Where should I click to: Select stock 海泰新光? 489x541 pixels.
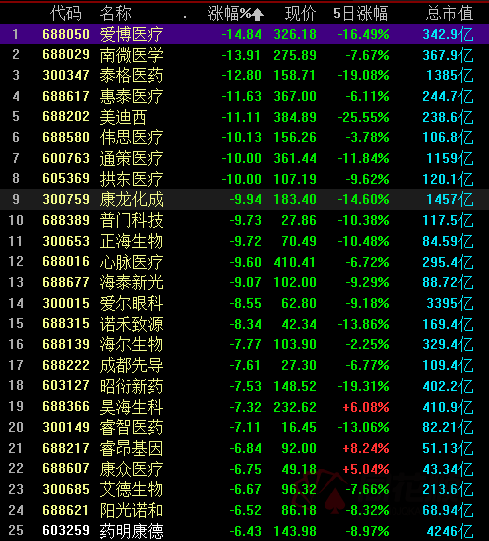click(131, 282)
